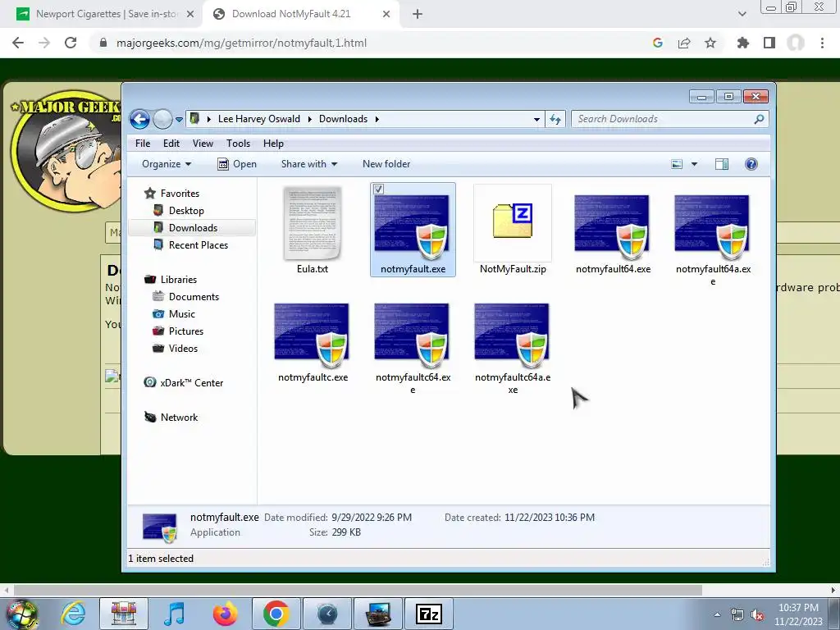Bookmark this page with star icon

tap(710, 43)
